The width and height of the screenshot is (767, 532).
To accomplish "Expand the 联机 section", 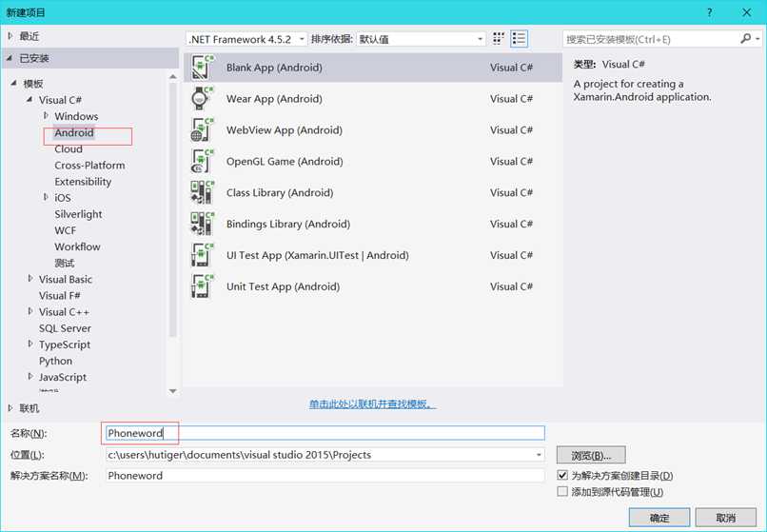I will (x=10, y=408).
